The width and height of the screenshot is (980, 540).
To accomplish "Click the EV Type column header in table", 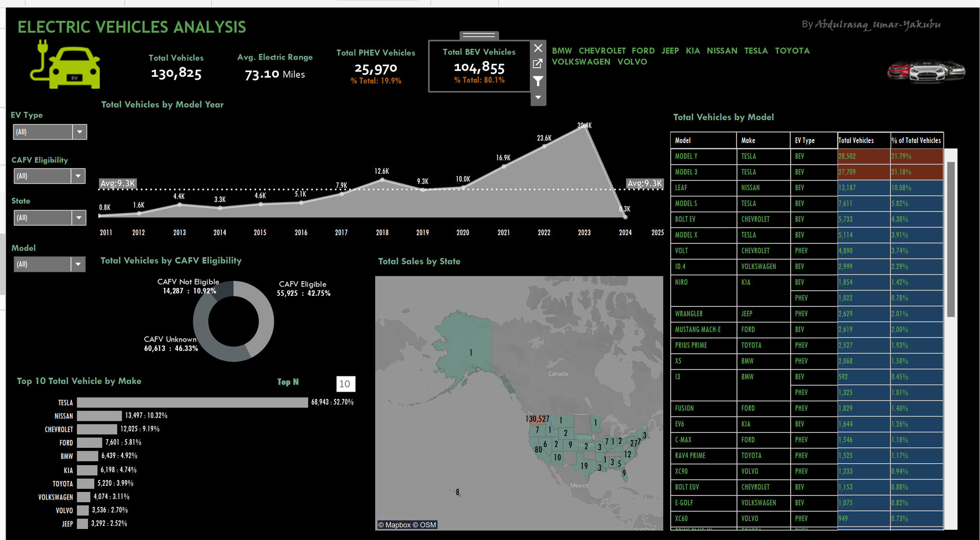I will [x=805, y=141].
